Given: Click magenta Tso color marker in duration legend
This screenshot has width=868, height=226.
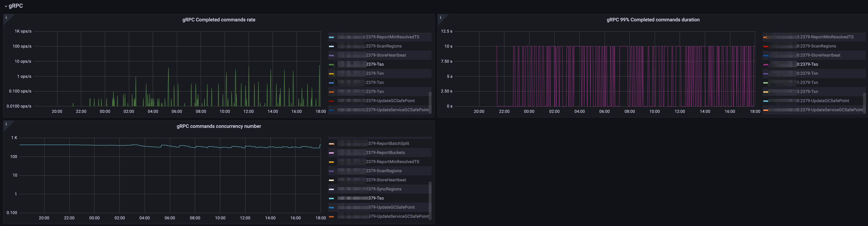Looking at the screenshot, I should coord(766,64).
